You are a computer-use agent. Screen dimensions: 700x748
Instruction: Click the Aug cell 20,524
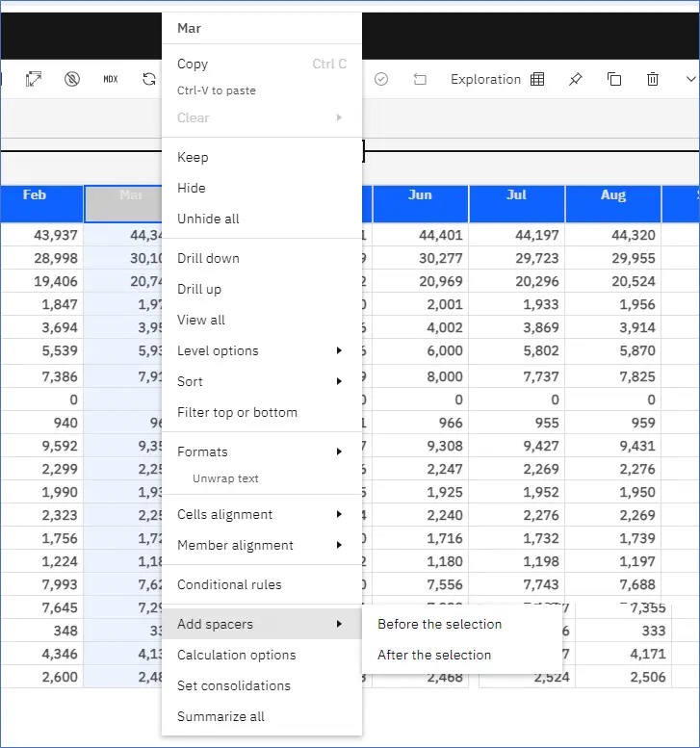coord(613,281)
